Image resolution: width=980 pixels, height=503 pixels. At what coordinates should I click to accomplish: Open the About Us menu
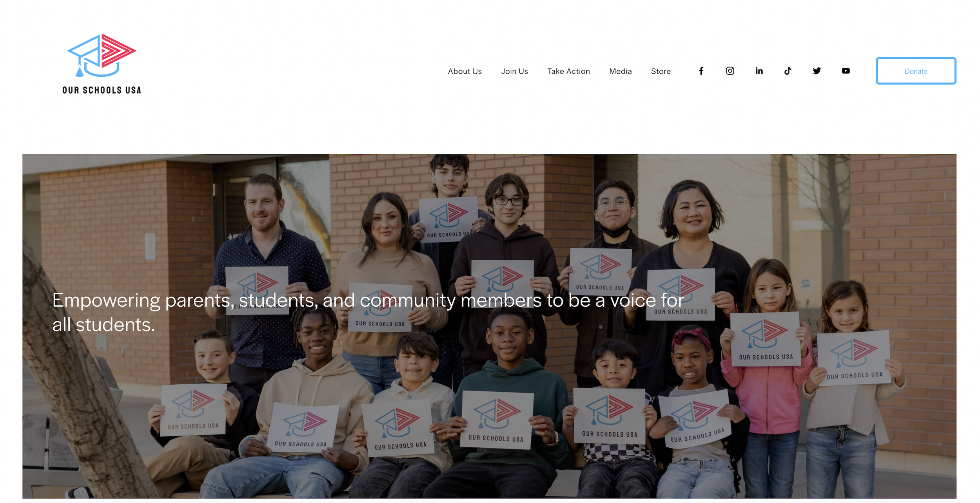coord(465,71)
